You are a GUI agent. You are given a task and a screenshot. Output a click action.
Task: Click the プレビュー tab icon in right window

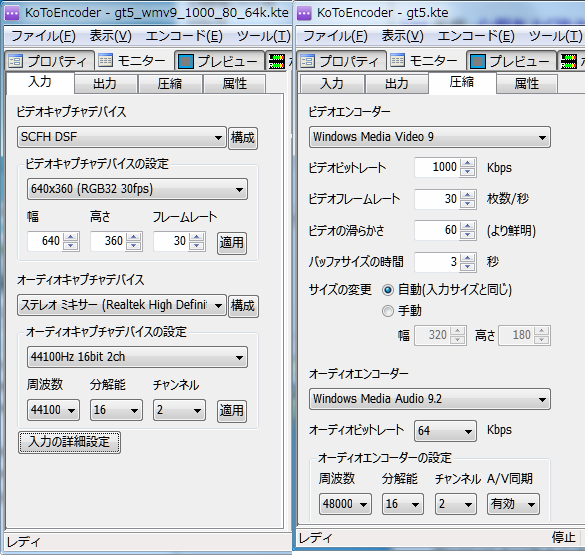478,61
